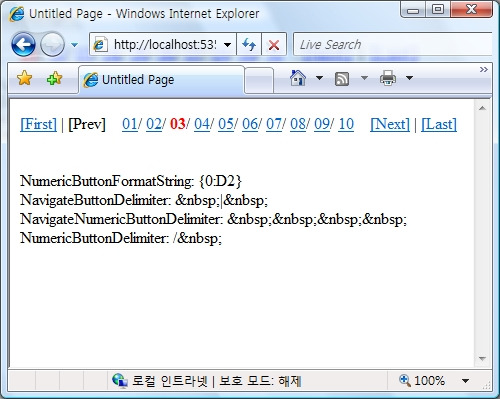Maximize the Internet Explorer window
This screenshot has height=399, width=500.
pyautogui.click(x=438, y=10)
